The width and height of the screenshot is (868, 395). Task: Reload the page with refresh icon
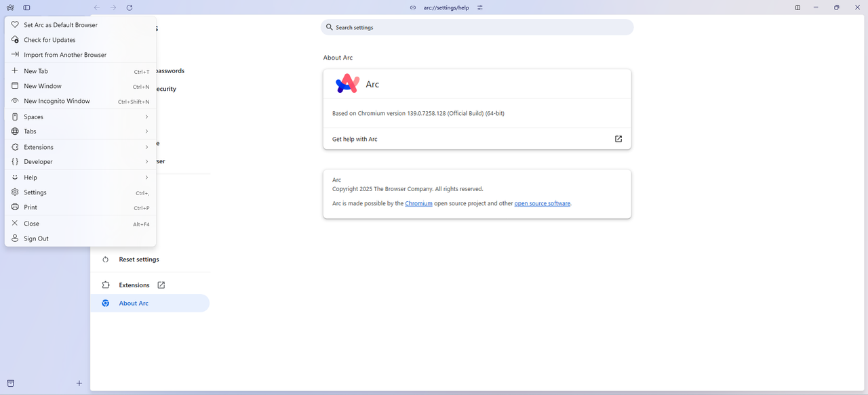tap(130, 7)
